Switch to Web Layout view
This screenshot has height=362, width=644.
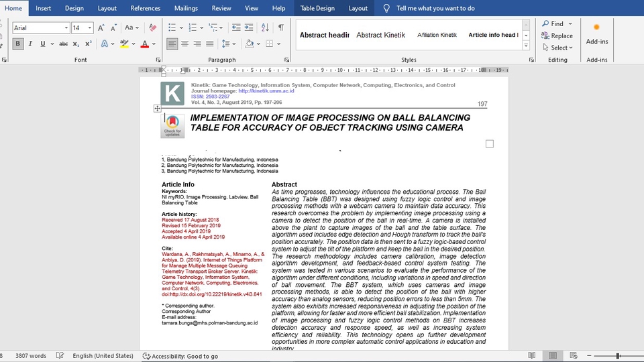coord(574,355)
